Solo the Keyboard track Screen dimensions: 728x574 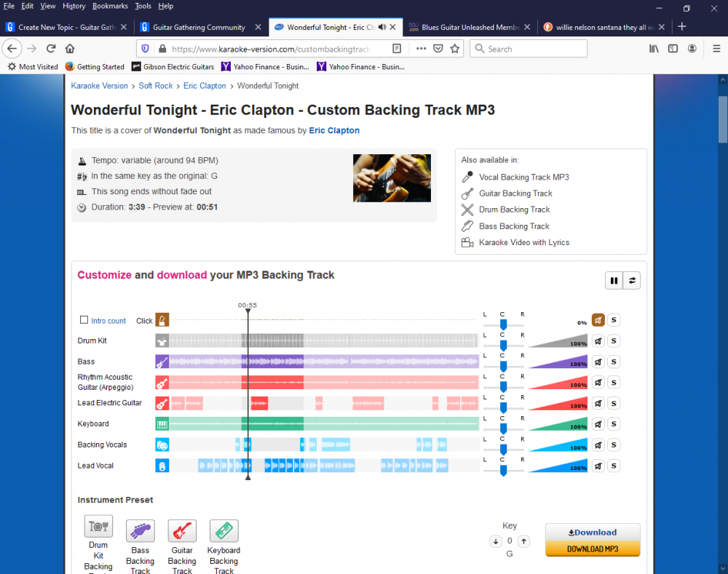pos(614,424)
